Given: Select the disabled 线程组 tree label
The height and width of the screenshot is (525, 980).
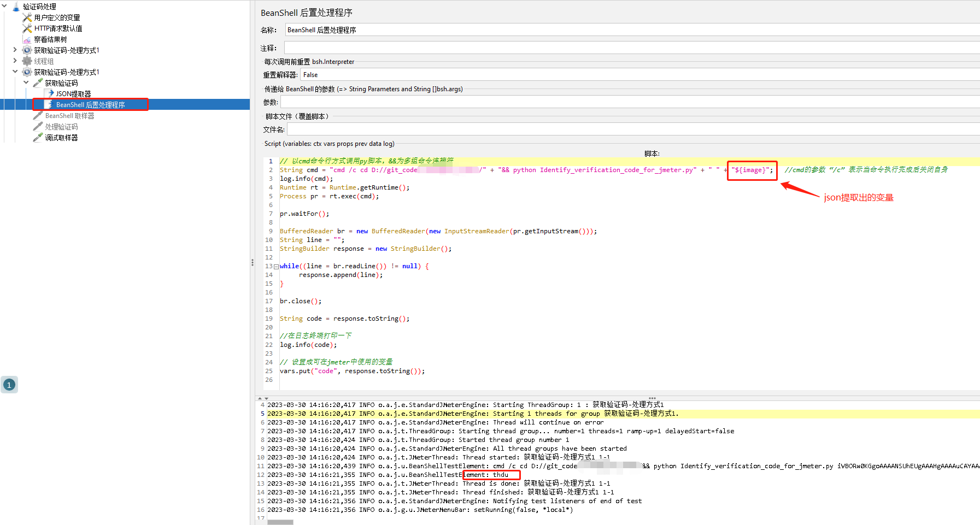Looking at the screenshot, I should tap(44, 61).
